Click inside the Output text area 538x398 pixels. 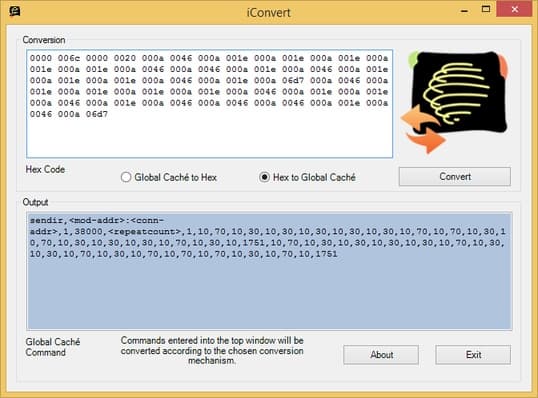click(270, 271)
